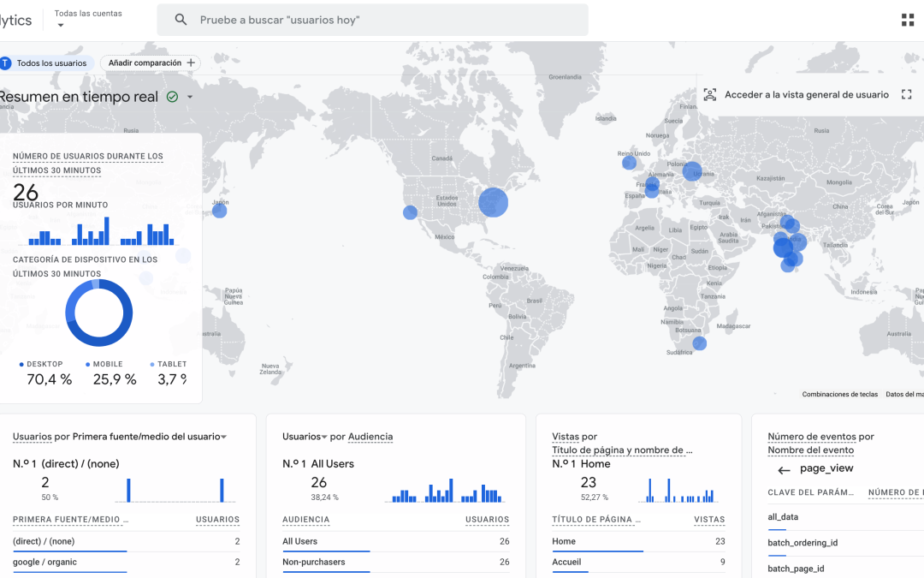This screenshot has height=578, width=924.
Task: Open the Usuarios metric dropdown in Audiencia card
Action: (325, 437)
